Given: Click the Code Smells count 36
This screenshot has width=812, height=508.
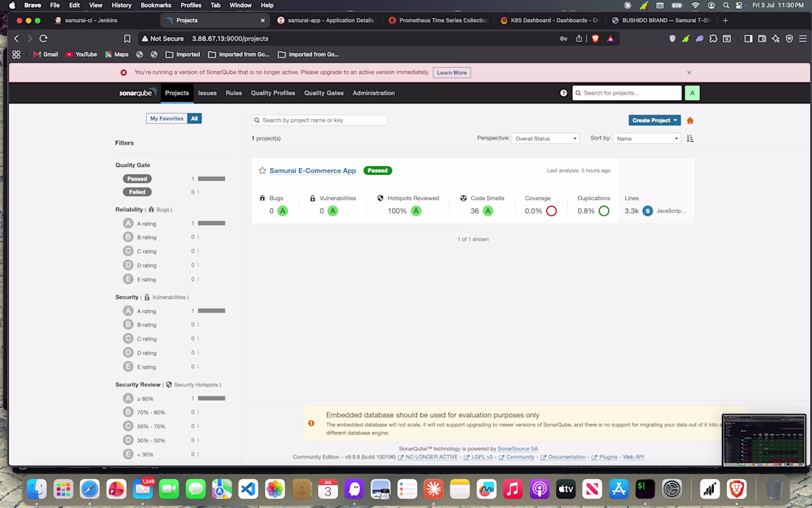Looking at the screenshot, I should tap(475, 210).
